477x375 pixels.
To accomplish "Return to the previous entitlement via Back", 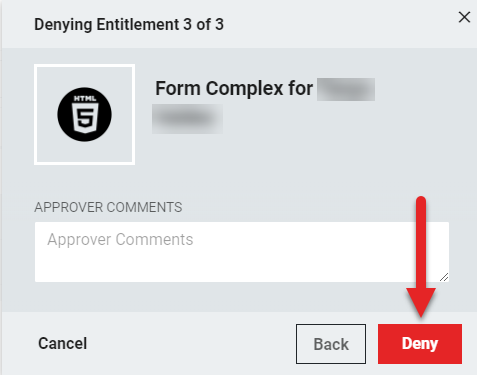I will click(331, 344).
